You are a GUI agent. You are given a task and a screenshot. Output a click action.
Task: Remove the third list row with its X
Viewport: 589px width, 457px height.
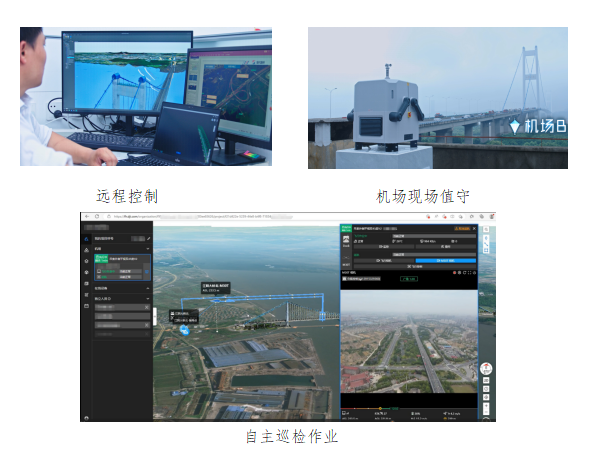click(147, 325)
